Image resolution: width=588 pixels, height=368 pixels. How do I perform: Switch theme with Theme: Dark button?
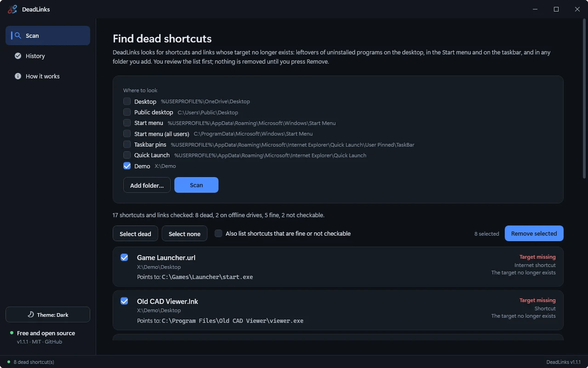(48, 315)
